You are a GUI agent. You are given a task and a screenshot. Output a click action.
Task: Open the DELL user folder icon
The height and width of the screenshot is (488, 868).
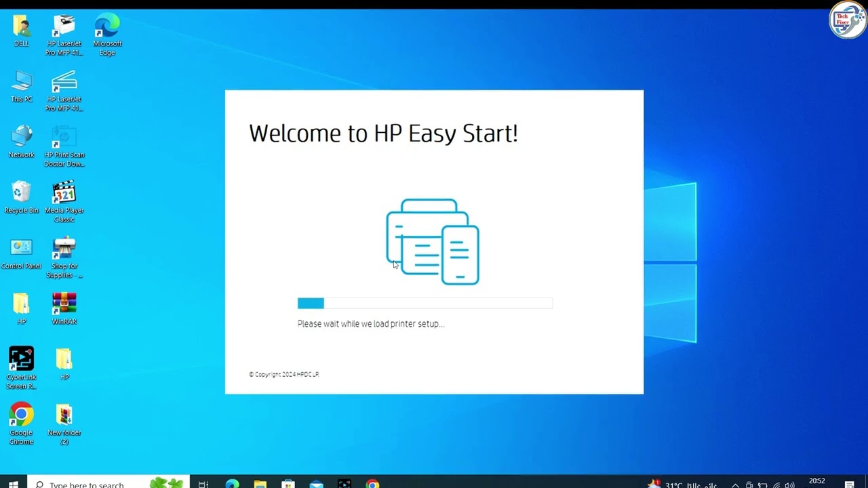tap(22, 31)
